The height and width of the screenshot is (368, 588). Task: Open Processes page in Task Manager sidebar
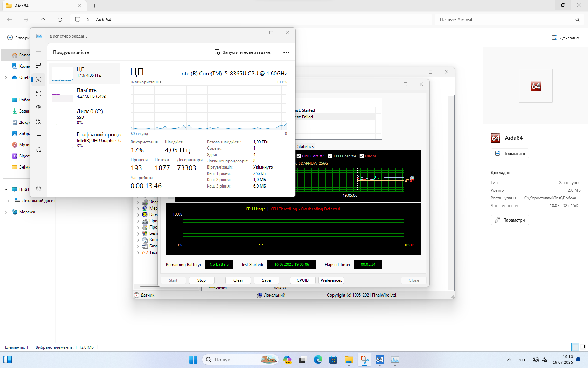38,66
